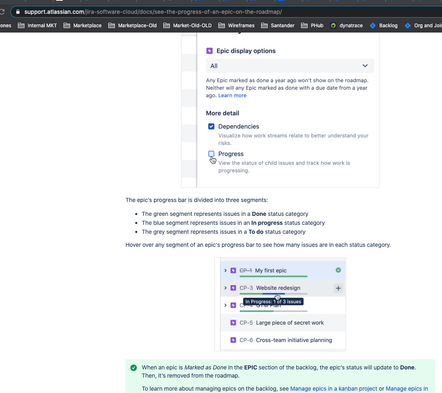Click the CP-5 Large piece of secret work text
The image size is (442, 393).
pyautogui.click(x=281, y=323)
